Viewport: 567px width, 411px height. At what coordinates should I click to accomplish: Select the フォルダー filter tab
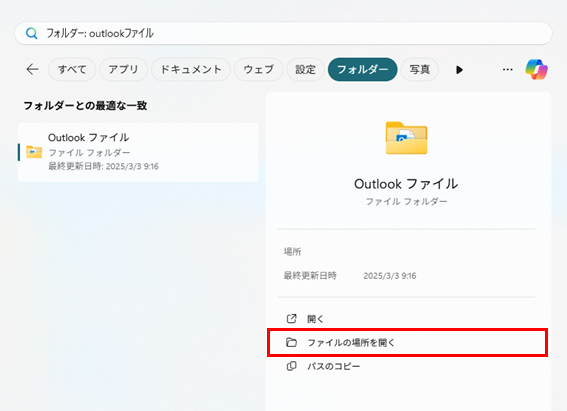(362, 69)
